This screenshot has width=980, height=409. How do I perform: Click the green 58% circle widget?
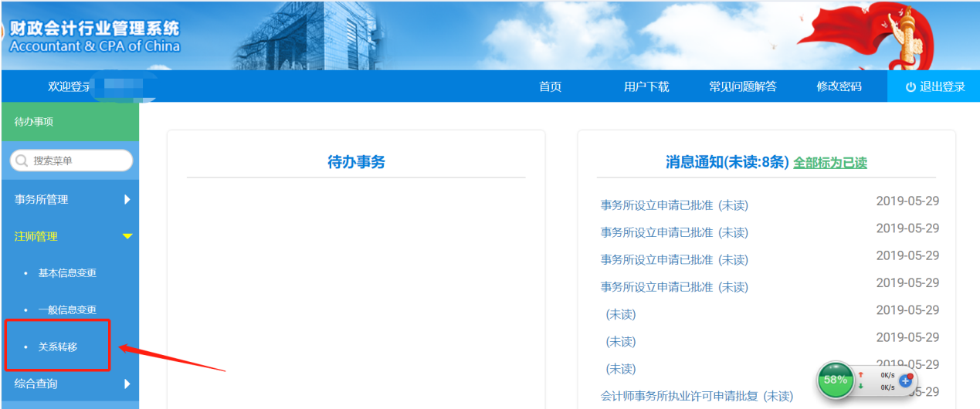[835, 380]
